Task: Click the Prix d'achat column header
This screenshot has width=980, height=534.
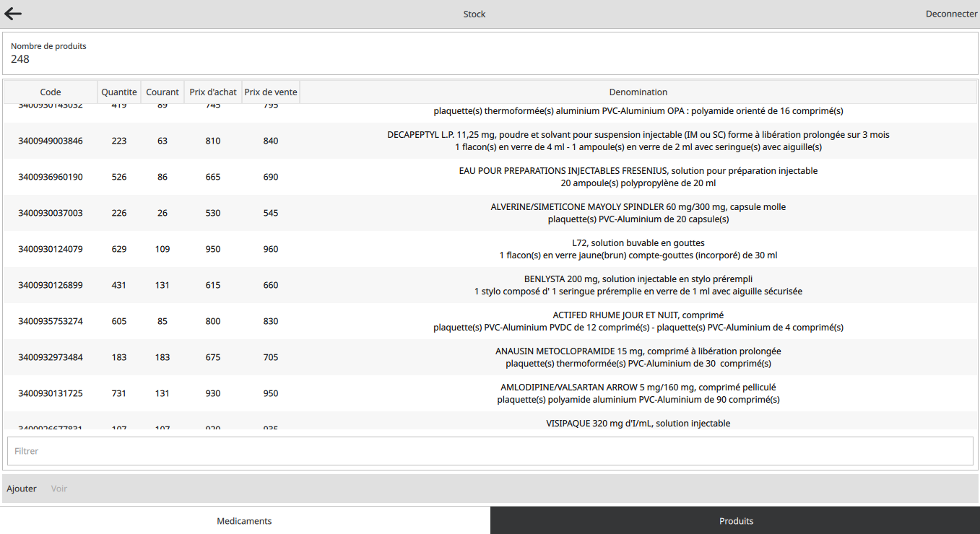Action: [213, 92]
